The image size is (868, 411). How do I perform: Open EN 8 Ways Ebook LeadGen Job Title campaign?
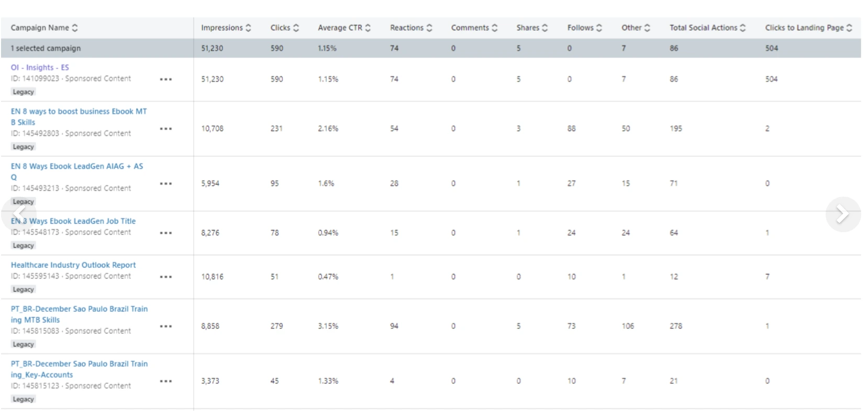[x=73, y=221]
